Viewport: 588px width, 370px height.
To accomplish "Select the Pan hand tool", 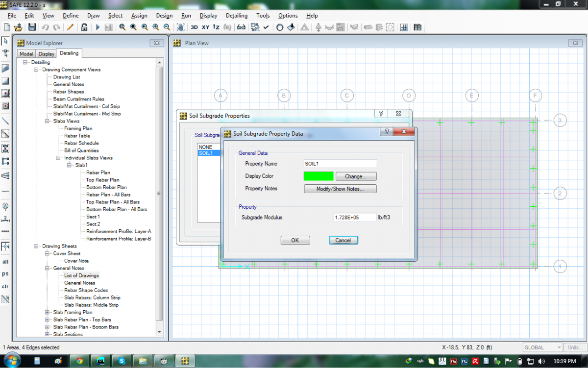I will pos(180,27).
